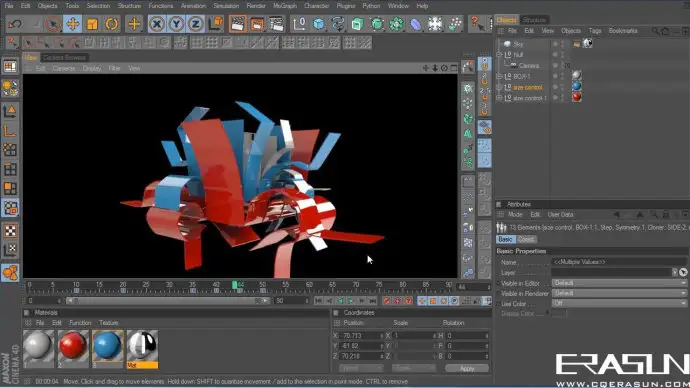Click the Name field with Multiple Values
Image resolution: width=690 pixels, height=388 pixels.
click(x=619, y=262)
